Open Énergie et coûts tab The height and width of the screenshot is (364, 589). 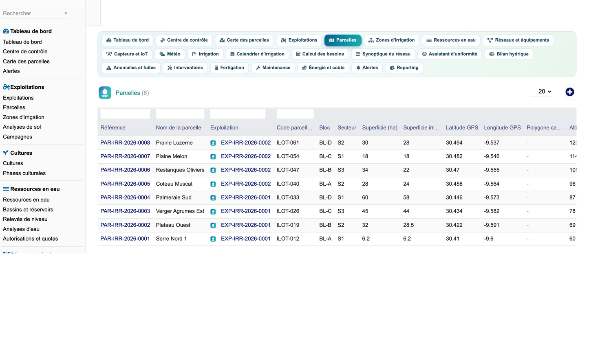pos(323,68)
